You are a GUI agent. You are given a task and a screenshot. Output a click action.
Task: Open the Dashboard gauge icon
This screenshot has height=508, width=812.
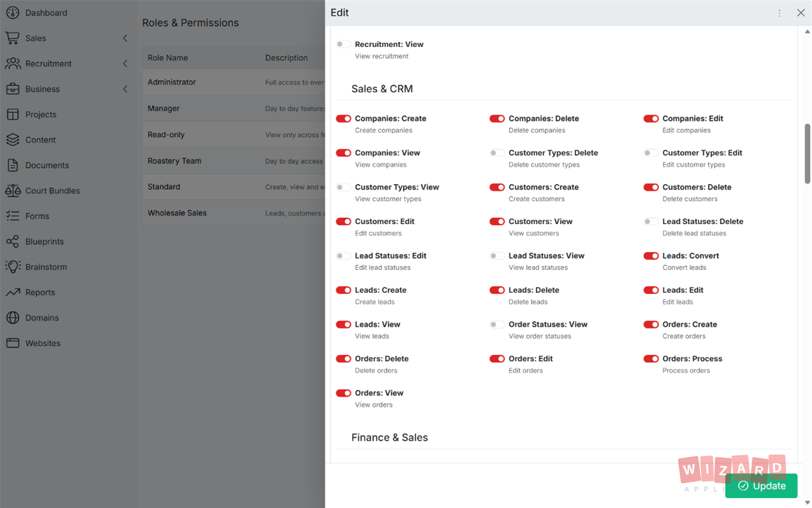[13, 13]
